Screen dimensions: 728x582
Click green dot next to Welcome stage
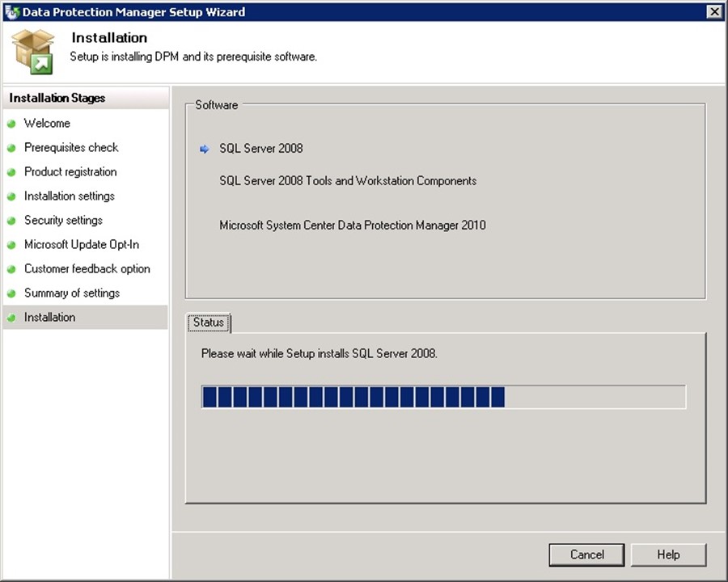11,124
